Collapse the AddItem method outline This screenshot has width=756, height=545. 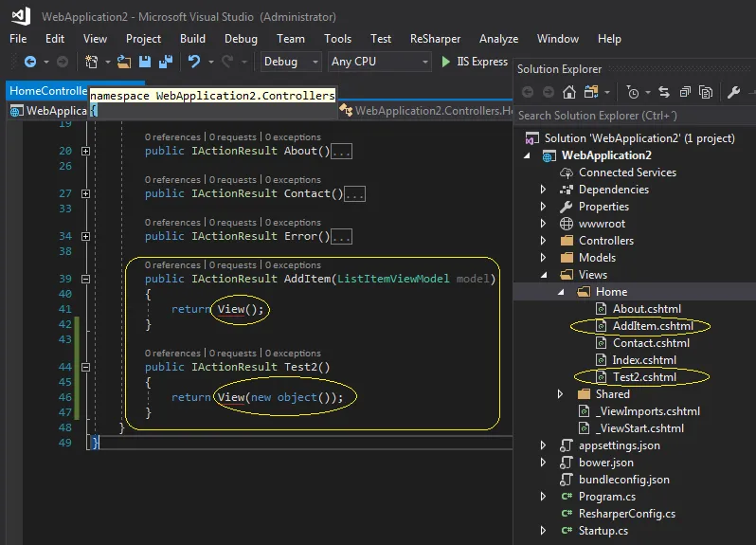coord(85,279)
